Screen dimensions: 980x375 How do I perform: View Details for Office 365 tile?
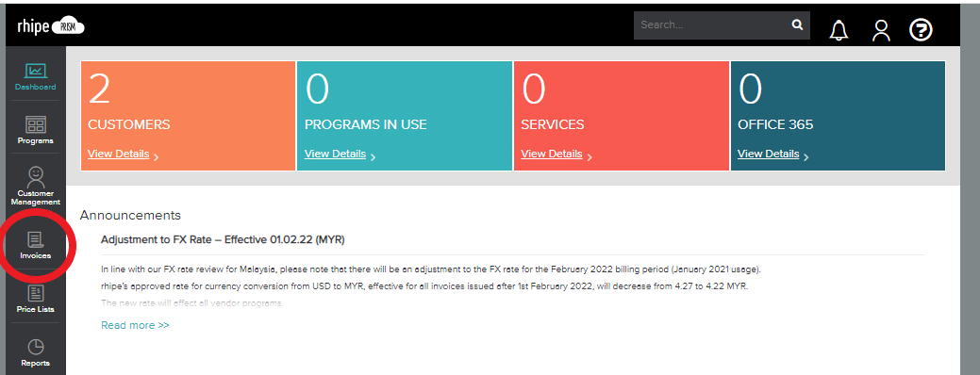[768, 154]
